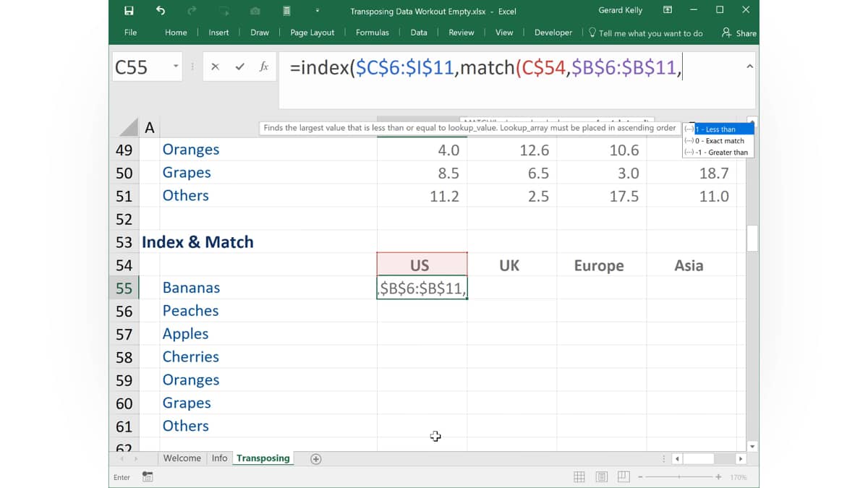
Task: Click the cell containing 17.5
Action: (x=601, y=196)
